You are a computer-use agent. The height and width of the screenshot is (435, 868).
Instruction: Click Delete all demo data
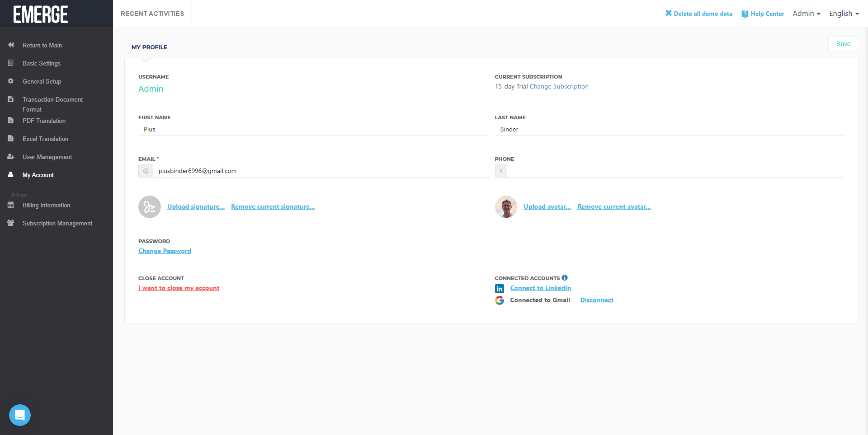click(x=698, y=14)
